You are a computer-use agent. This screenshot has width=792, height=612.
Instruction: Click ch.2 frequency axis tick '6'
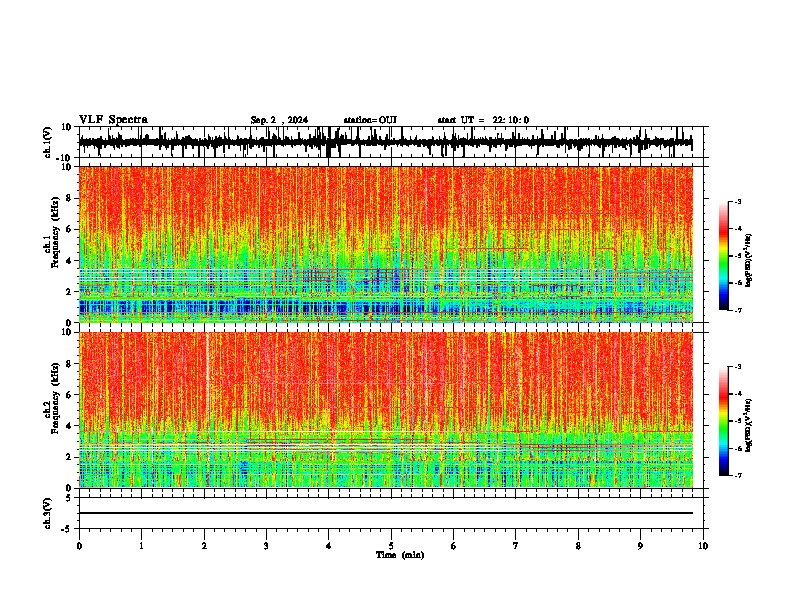coord(70,395)
